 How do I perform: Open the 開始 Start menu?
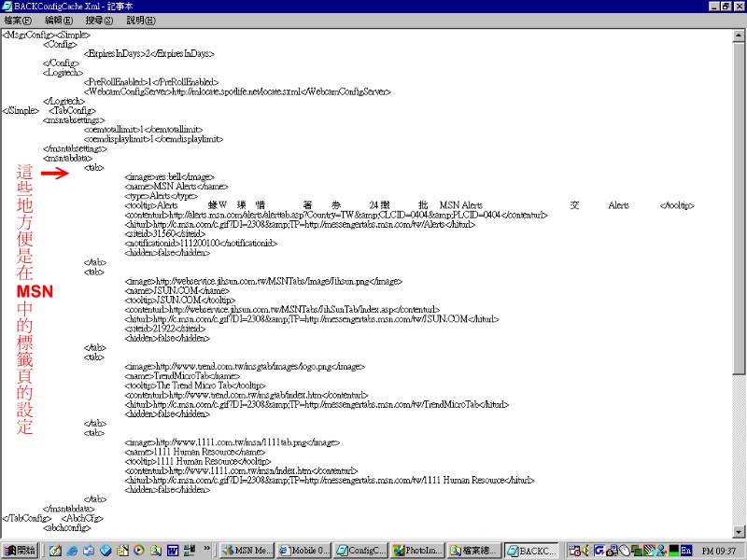coord(19,551)
